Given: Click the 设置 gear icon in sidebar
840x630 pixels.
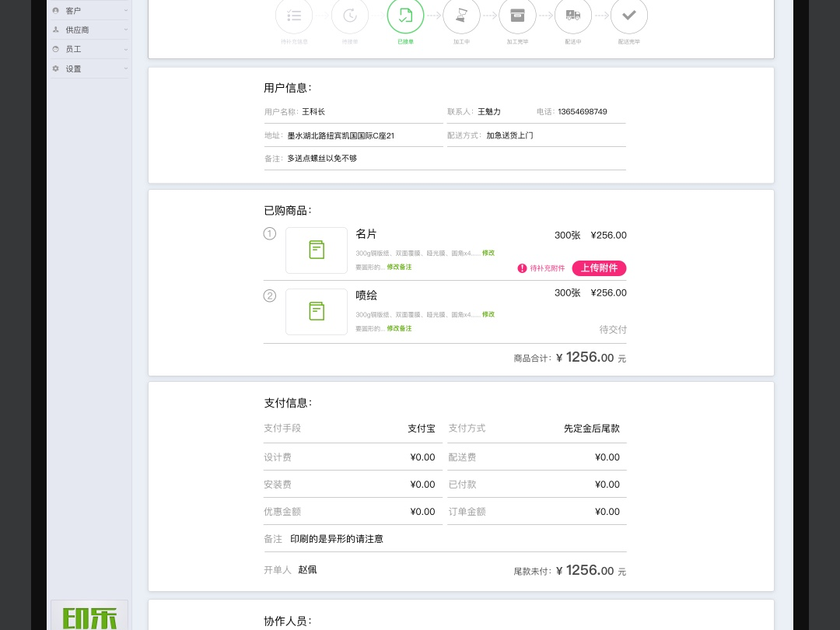Looking at the screenshot, I should (55, 68).
